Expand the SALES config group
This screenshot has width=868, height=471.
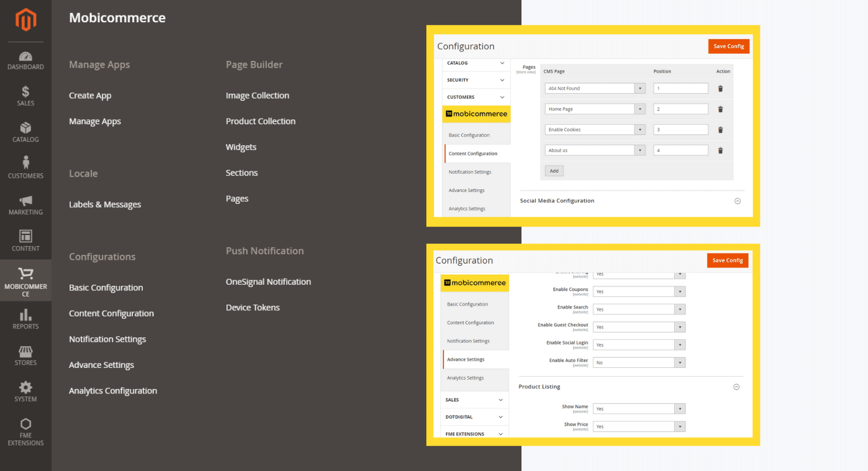click(x=474, y=400)
